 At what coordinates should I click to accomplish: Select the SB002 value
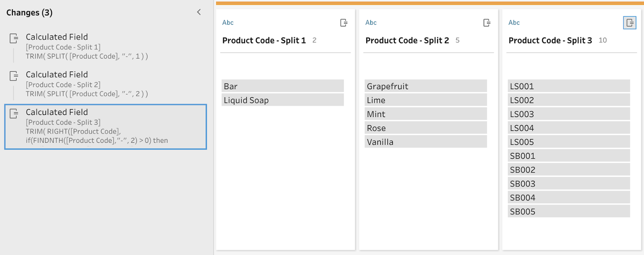pos(569,169)
